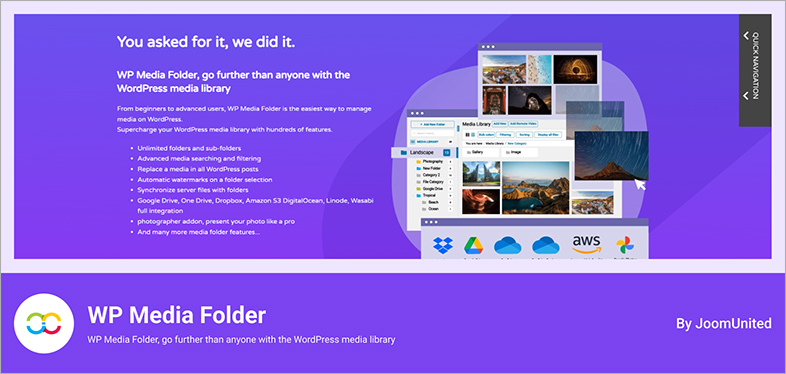Click the aerial beach thumbnail

(x=539, y=69)
